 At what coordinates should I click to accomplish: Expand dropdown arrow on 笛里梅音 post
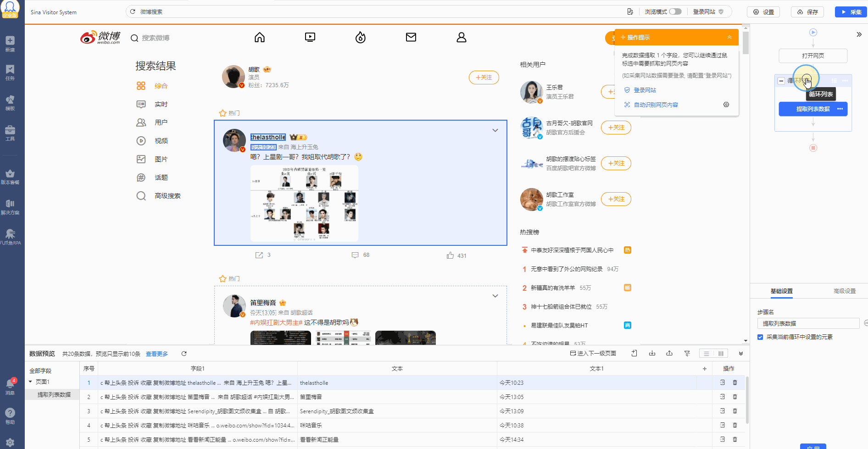coord(495,296)
